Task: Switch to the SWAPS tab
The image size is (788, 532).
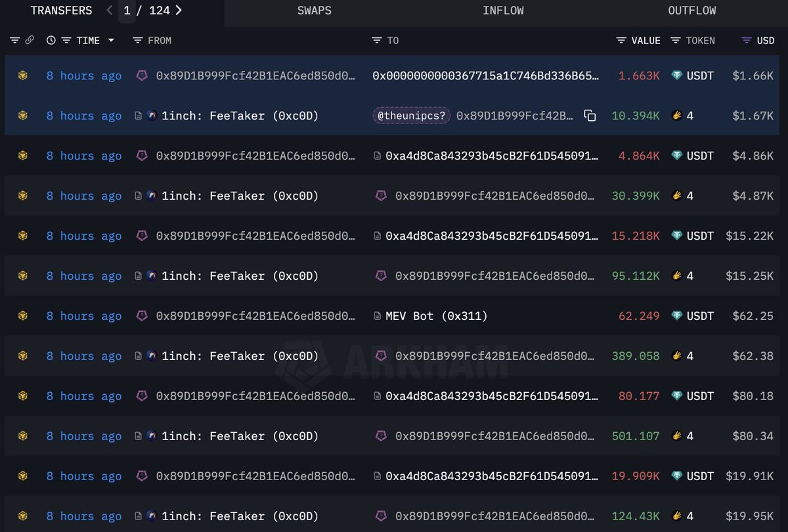Action: [x=315, y=11]
